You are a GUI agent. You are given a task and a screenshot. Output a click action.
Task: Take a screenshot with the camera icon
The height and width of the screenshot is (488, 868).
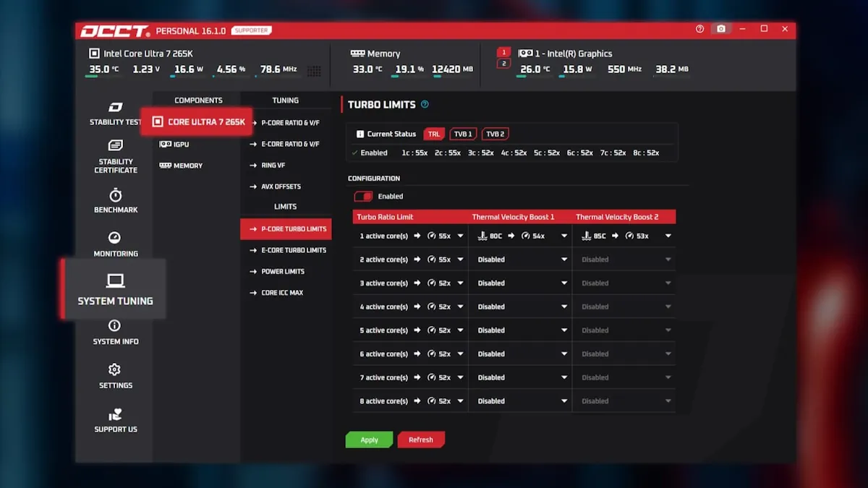coord(720,30)
